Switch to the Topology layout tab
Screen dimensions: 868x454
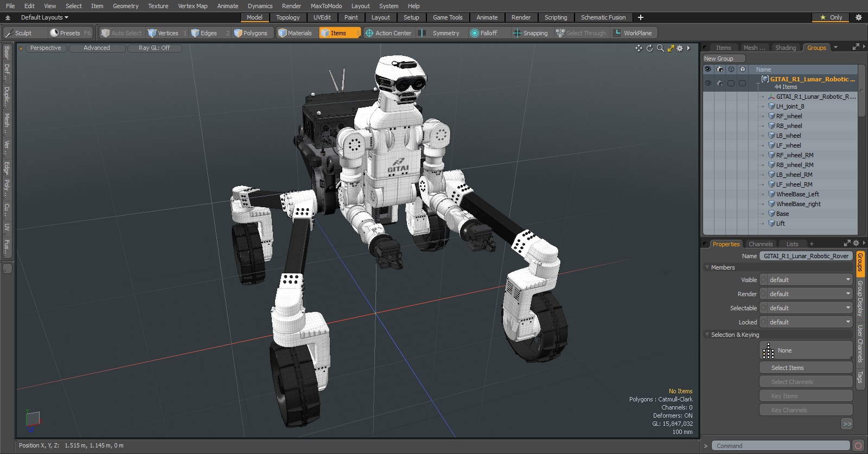(x=288, y=17)
